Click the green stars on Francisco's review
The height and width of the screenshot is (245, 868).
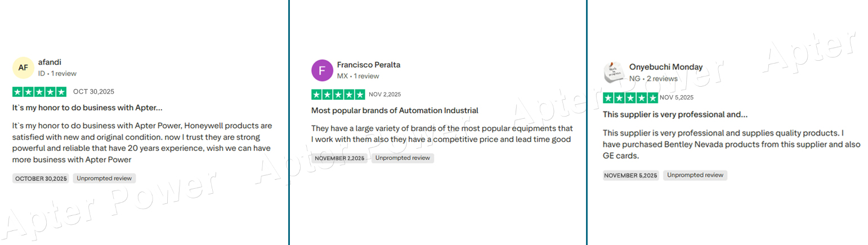338,95
